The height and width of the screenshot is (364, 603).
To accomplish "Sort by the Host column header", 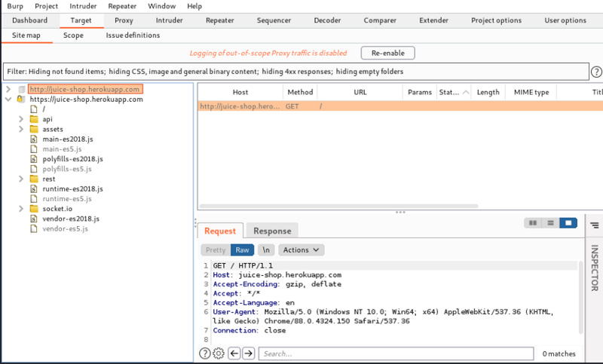I will pos(240,92).
